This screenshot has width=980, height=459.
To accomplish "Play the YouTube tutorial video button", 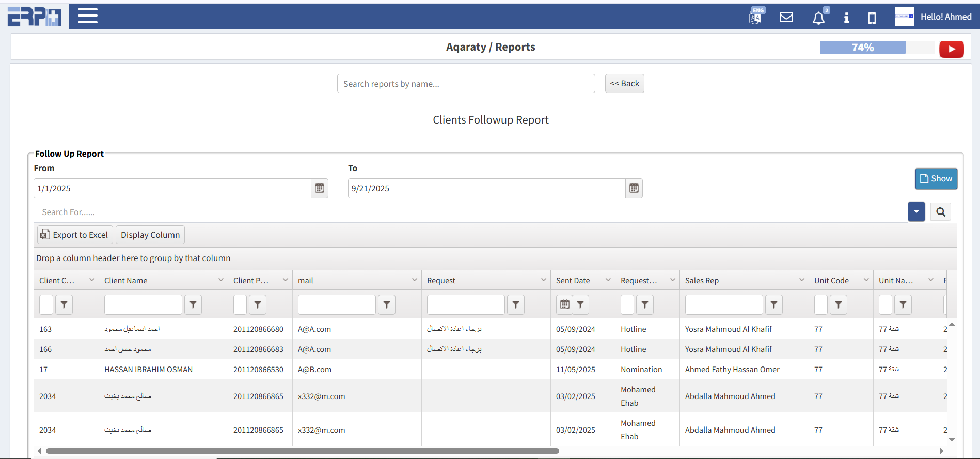I will tap(951, 49).
